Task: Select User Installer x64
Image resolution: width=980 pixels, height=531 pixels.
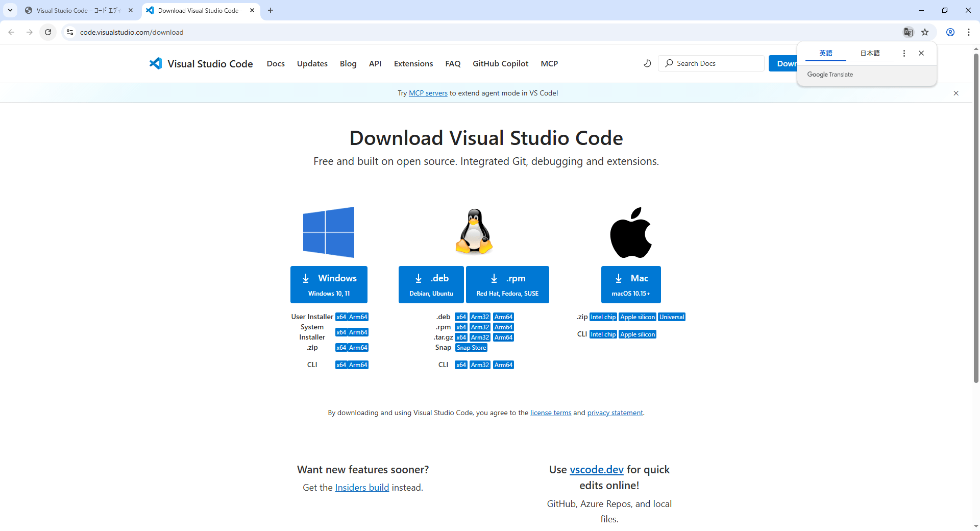Action: 341,317
